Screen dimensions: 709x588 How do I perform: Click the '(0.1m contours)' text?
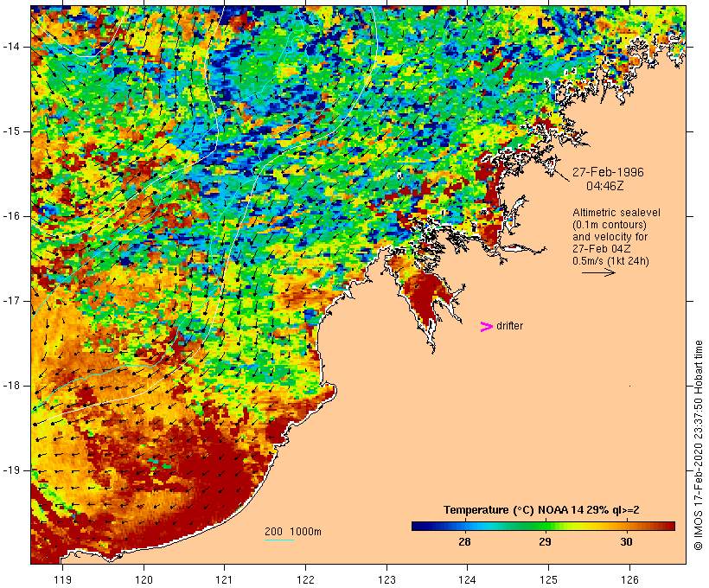609,225
